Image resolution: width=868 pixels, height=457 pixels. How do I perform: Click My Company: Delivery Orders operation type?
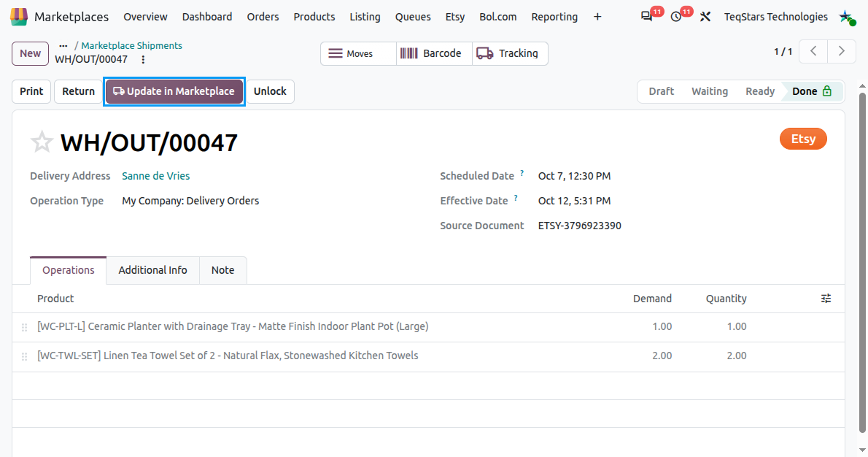[190, 201]
